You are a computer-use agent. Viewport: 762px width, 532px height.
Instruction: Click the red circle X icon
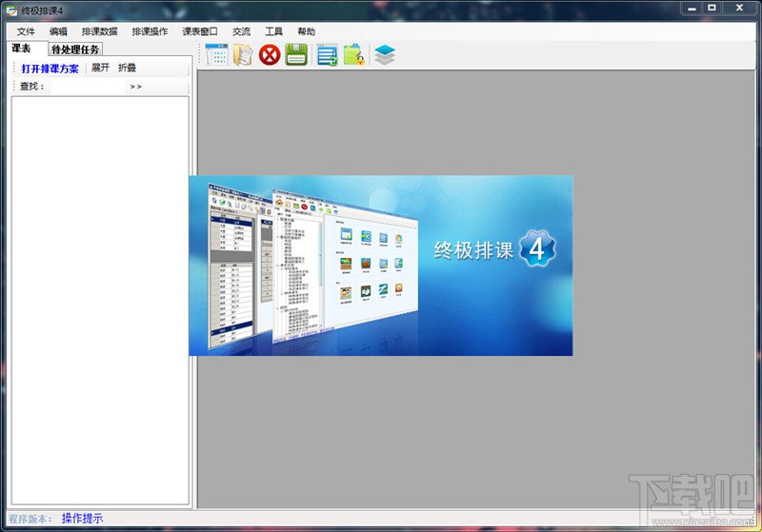click(x=270, y=54)
